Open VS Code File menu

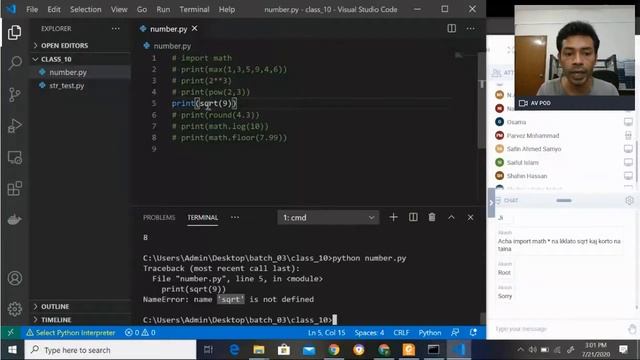32,9
